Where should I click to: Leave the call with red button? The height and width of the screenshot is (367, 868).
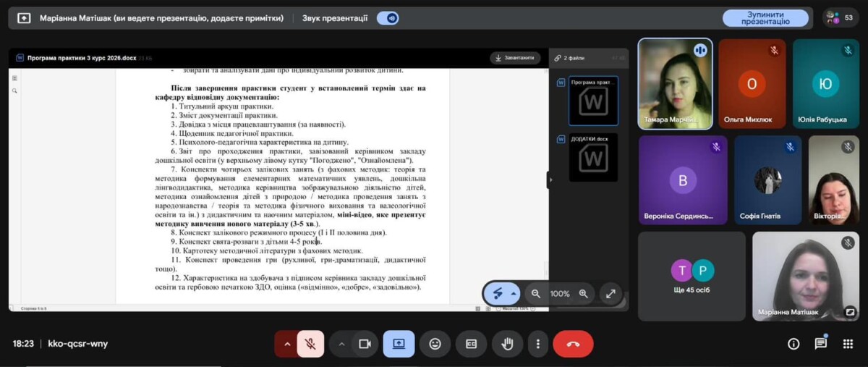(573, 344)
